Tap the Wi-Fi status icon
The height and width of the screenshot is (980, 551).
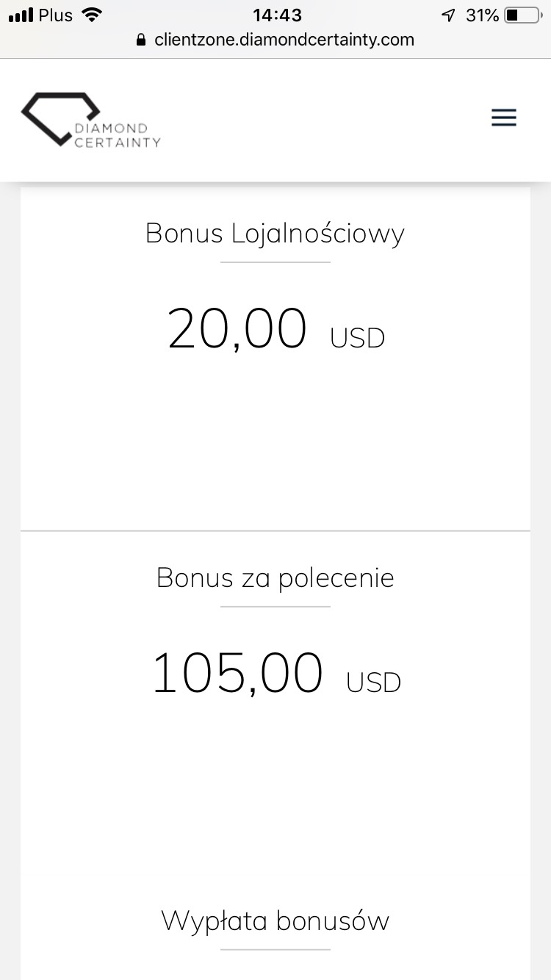pos(92,15)
